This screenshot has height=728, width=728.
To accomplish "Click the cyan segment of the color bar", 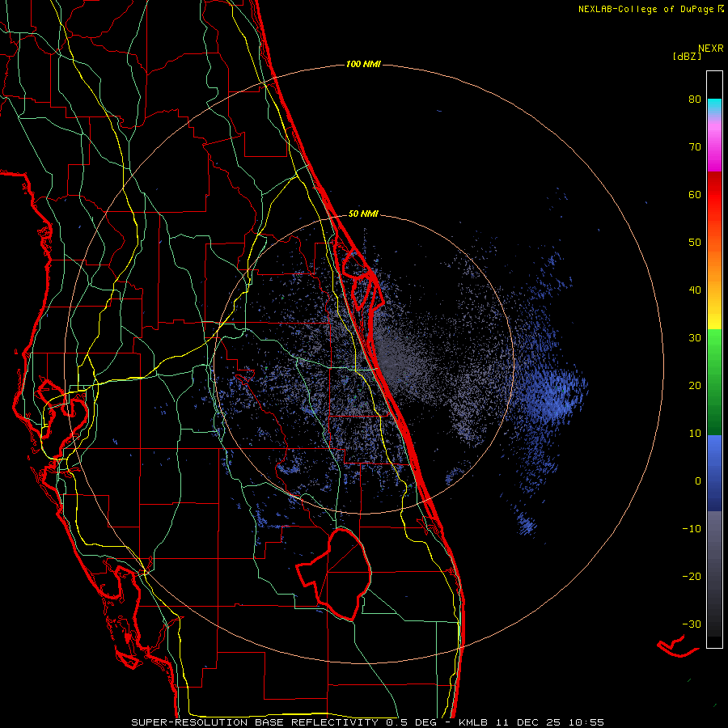I will point(714,106).
